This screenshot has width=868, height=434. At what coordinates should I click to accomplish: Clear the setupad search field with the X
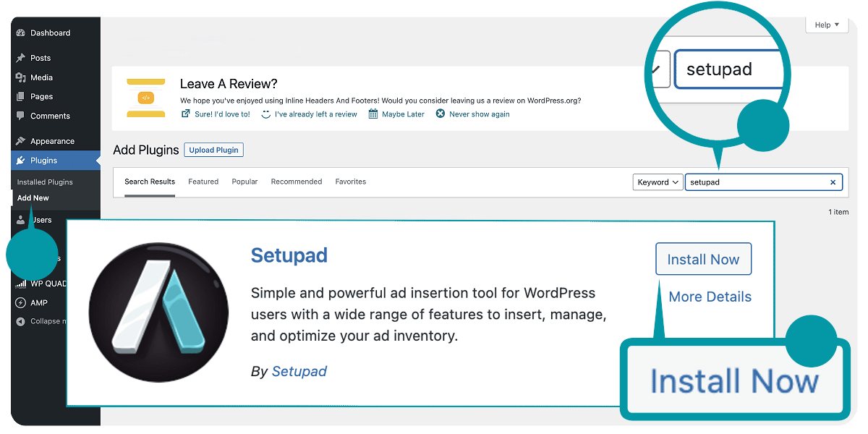tap(833, 182)
